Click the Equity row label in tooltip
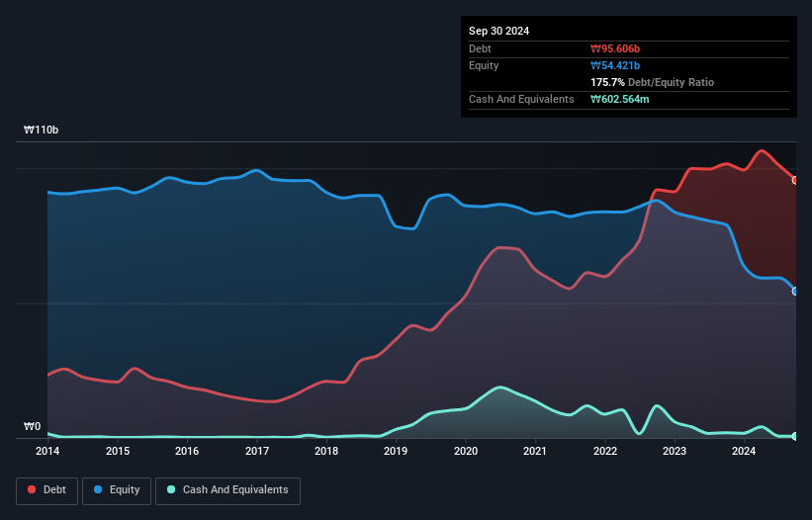 (484, 65)
